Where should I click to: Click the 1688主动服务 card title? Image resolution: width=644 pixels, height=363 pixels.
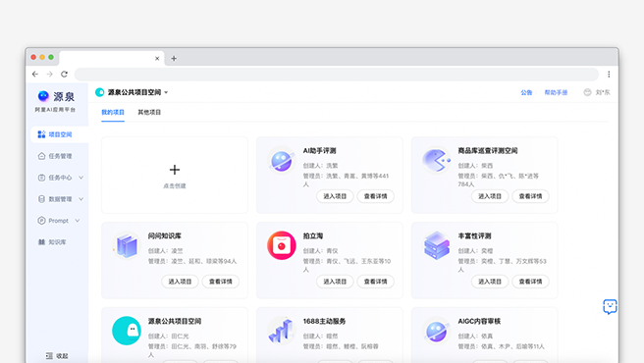coord(324,321)
